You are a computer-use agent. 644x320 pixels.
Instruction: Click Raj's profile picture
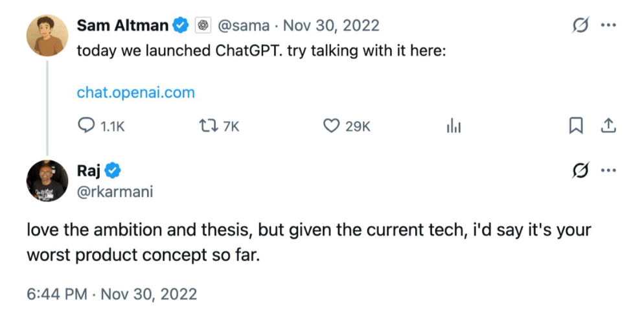[47, 180]
